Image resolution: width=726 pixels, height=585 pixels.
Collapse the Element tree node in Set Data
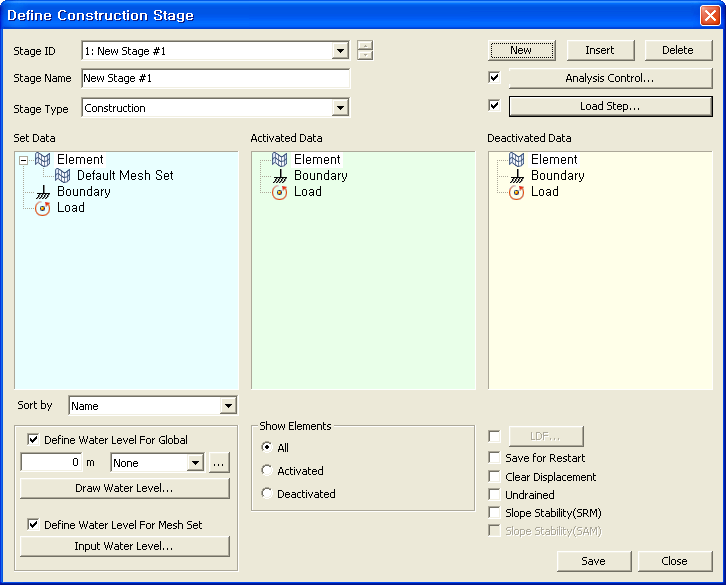pos(23,160)
